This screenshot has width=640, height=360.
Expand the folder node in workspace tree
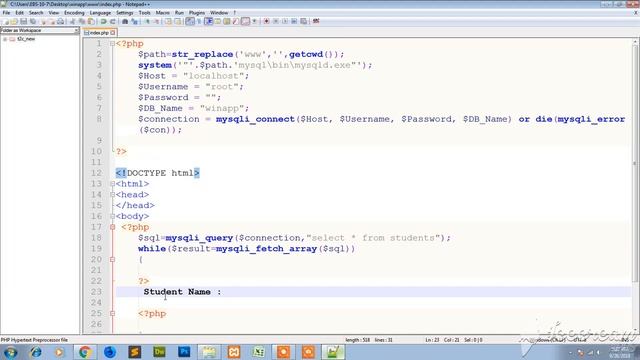[5, 39]
